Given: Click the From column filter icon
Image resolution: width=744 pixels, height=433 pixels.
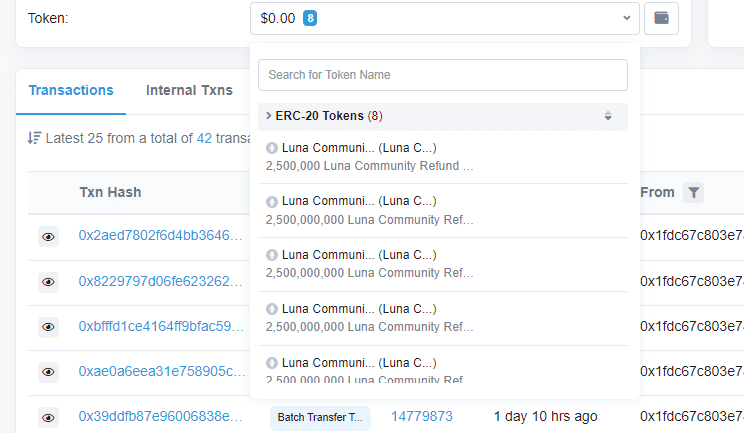Looking at the screenshot, I should pyautogui.click(x=693, y=193).
